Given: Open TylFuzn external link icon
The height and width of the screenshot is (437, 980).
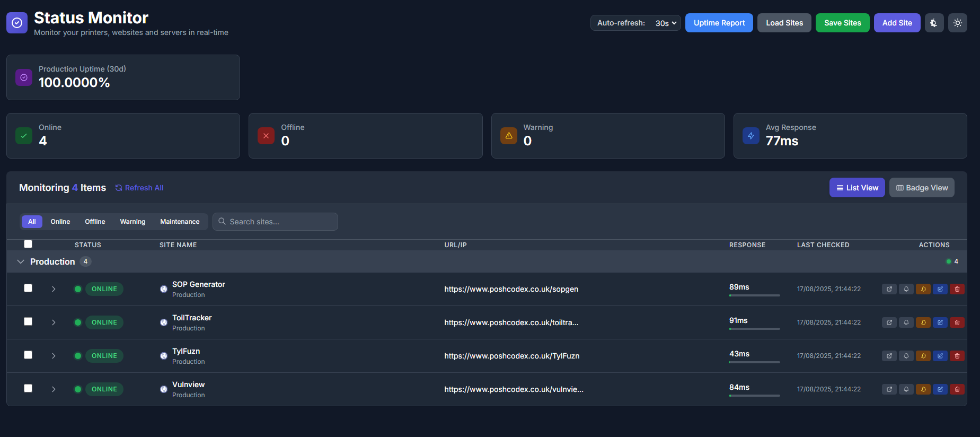Looking at the screenshot, I should point(889,356).
